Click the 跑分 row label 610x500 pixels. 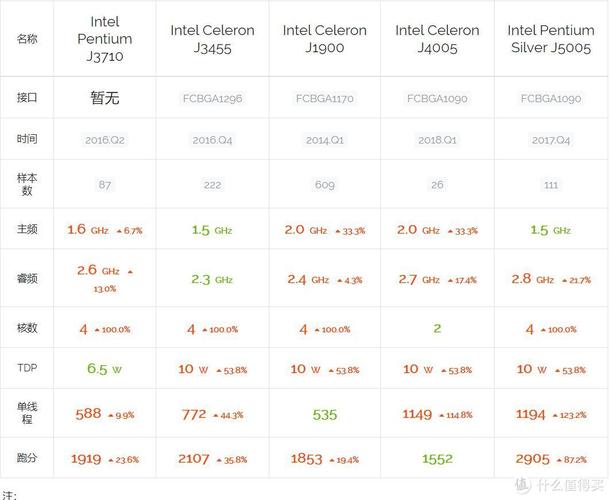(x=27, y=458)
